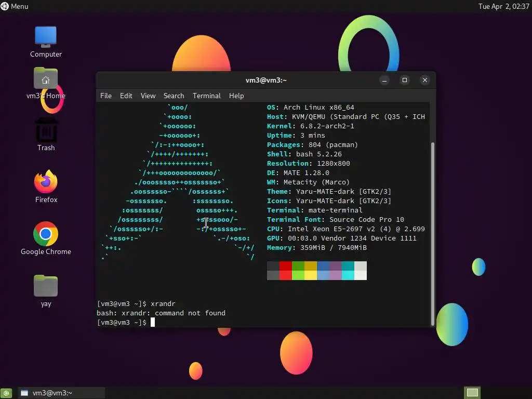Maximize the terminal window

pyautogui.click(x=404, y=80)
